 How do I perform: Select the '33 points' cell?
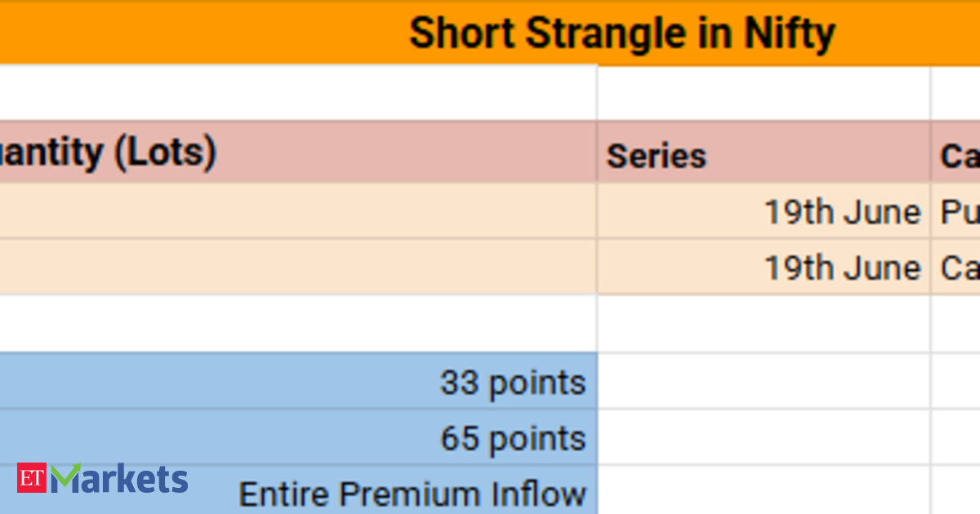298,381
